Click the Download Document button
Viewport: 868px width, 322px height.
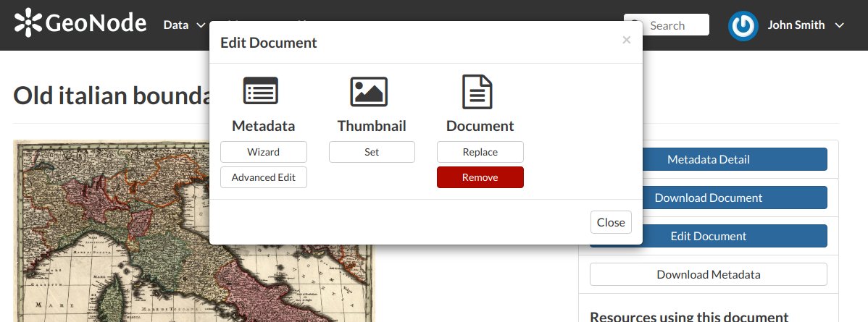[x=708, y=198]
